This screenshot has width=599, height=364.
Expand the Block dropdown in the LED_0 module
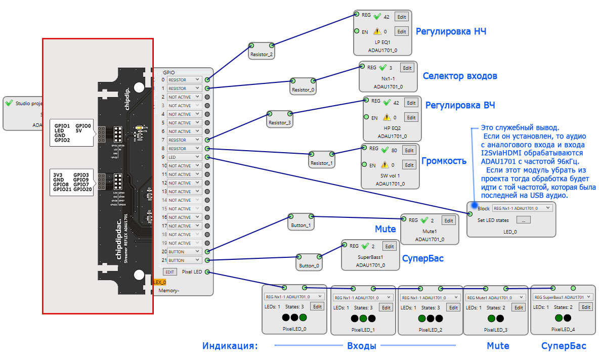click(523, 208)
